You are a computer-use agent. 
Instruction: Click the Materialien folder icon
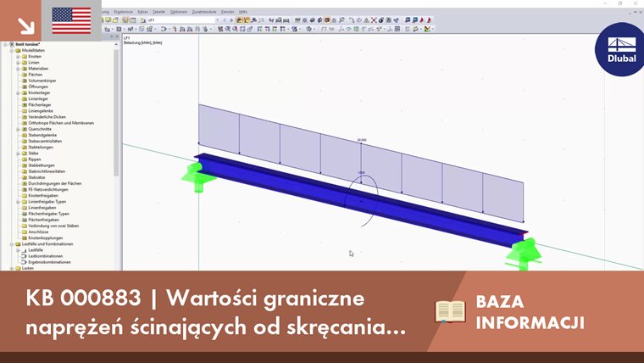[25, 69]
